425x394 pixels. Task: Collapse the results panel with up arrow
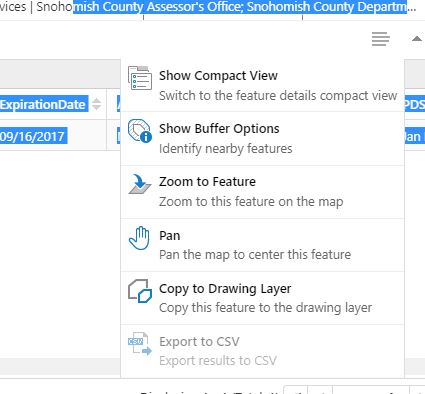point(417,39)
